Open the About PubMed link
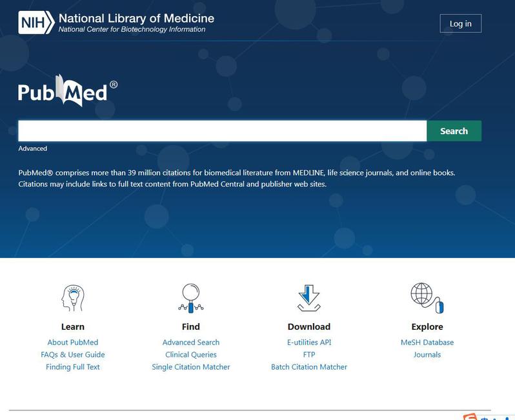The height and width of the screenshot is (420, 515). pos(73,343)
